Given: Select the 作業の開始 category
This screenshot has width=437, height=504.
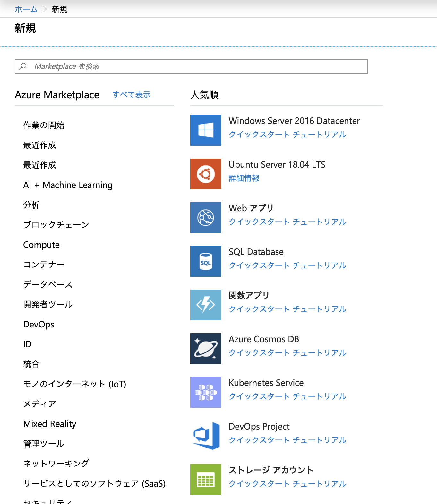Looking at the screenshot, I should (44, 125).
